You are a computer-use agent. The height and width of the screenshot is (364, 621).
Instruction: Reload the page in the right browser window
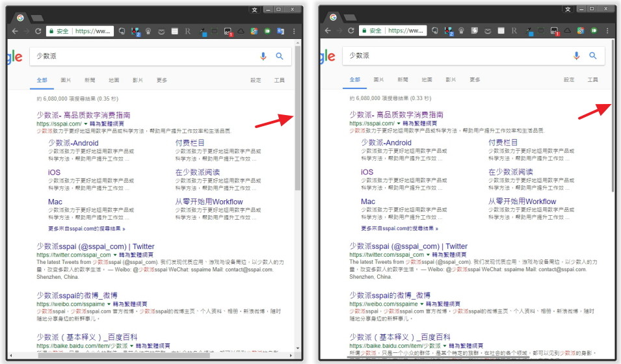pos(350,31)
